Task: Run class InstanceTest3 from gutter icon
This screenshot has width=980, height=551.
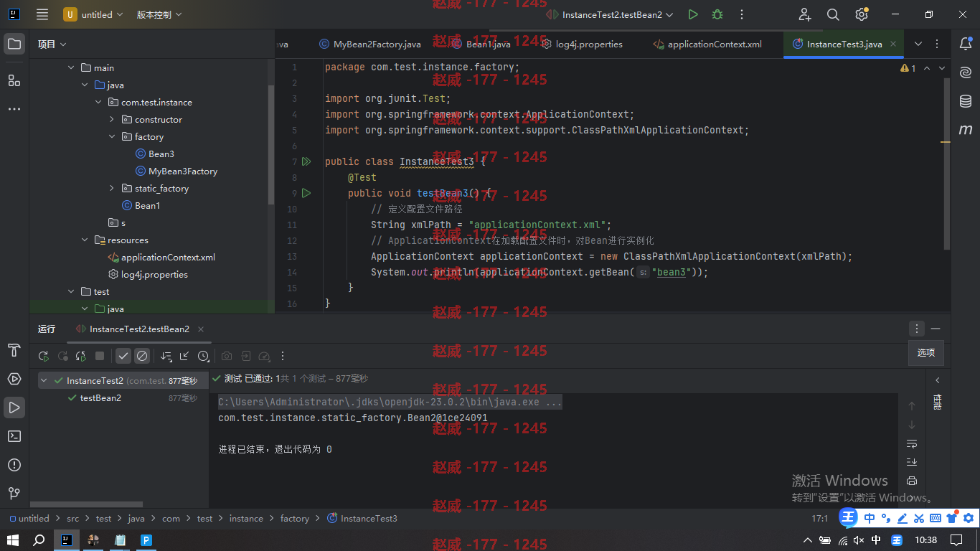Action: tap(306, 161)
